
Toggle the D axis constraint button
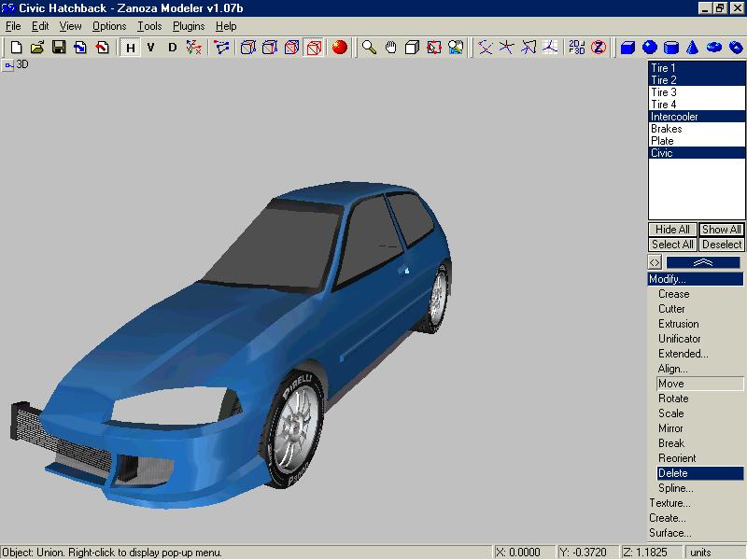(172, 48)
